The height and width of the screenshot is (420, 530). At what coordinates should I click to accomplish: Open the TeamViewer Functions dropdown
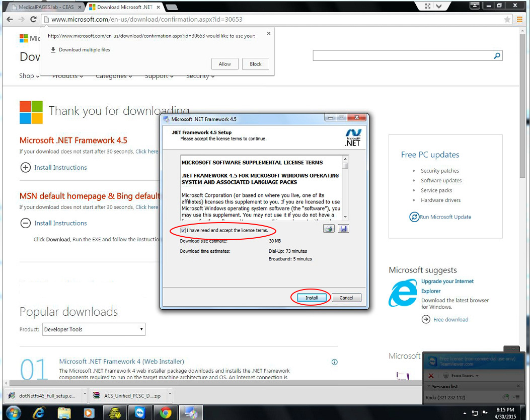point(461,375)
